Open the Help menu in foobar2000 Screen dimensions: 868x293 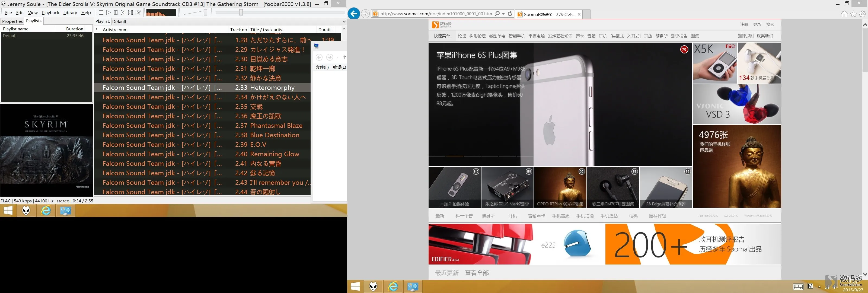coord(86,12)
